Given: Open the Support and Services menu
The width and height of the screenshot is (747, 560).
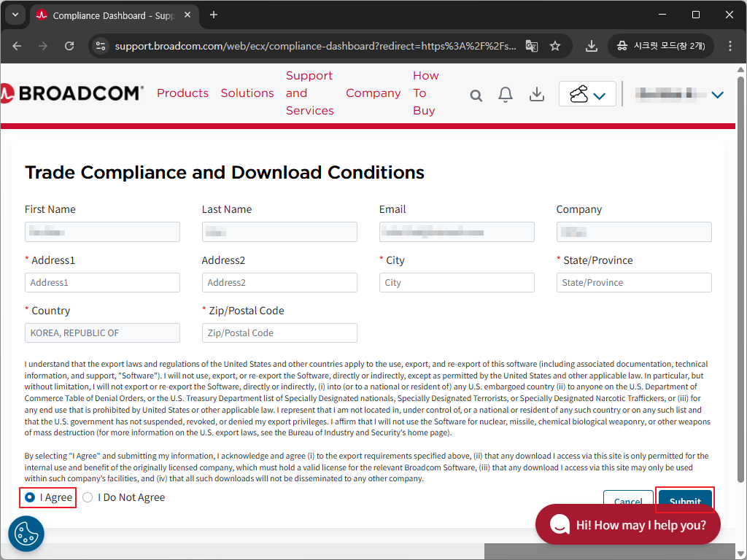Looking at the screenshot, I should [309, 93].
